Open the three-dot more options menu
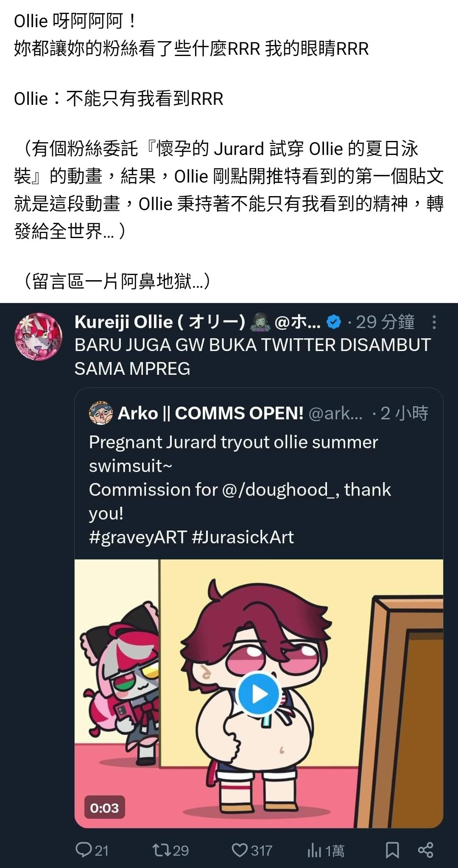 [x=434, y=322]
